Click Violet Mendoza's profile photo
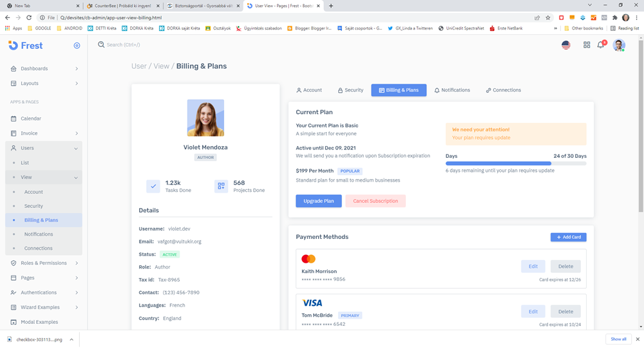 pyautogui.click(x=205, y=118)
